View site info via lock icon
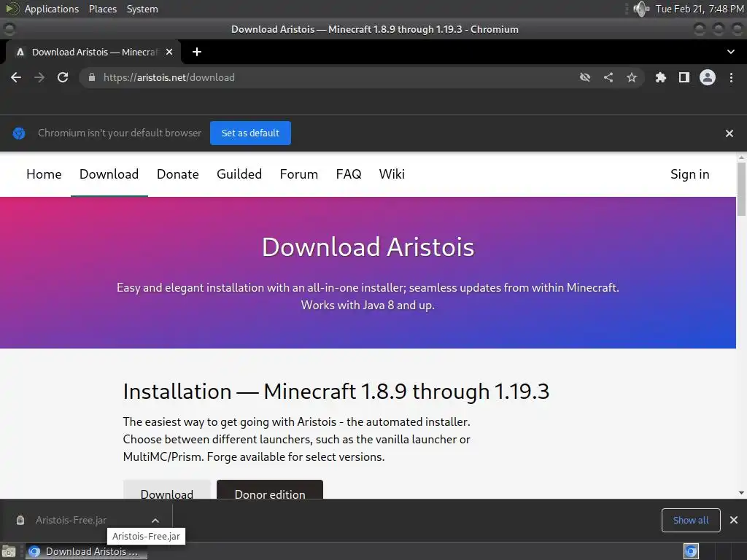The image size is (747, 560). click(92, 77)
